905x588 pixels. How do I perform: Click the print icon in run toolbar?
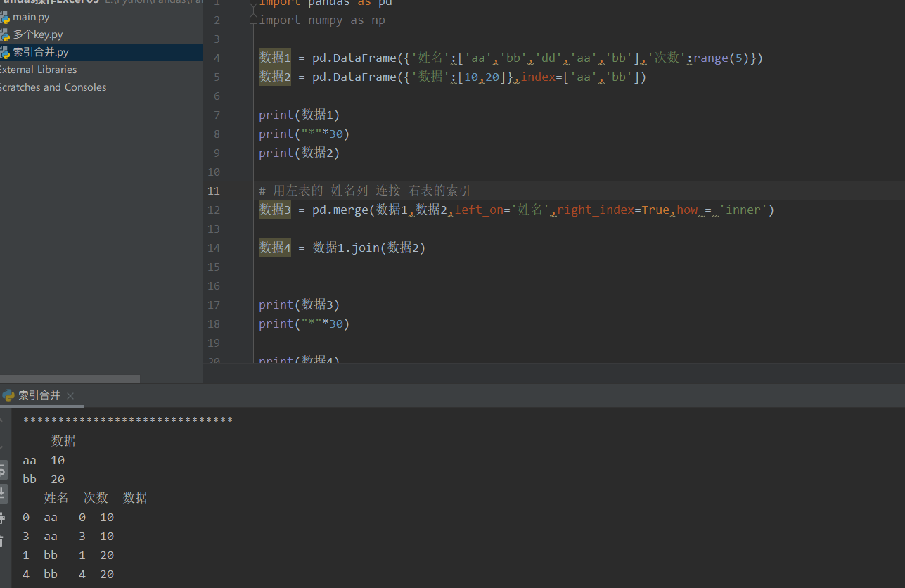(3, 518)
